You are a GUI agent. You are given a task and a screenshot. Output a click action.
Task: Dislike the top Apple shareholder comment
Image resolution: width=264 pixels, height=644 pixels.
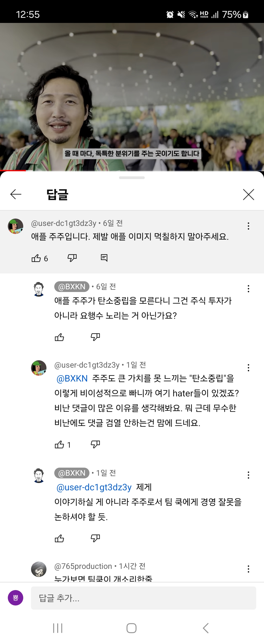72,258
